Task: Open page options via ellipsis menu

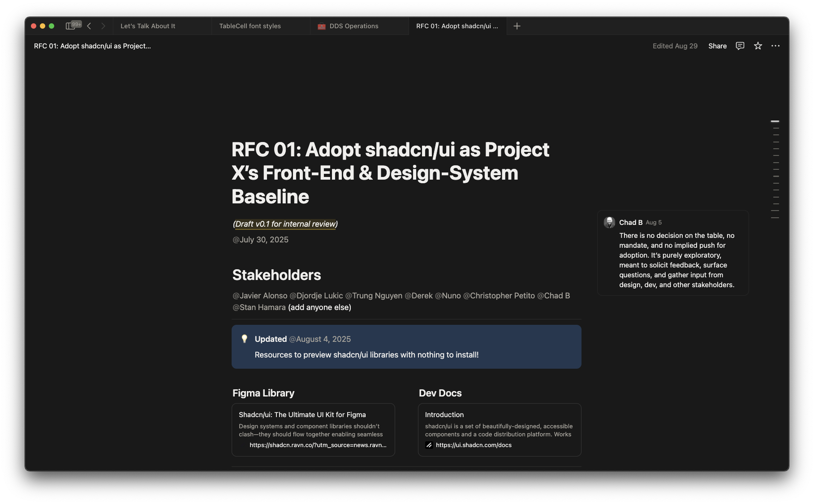Action: pos(776,46)
